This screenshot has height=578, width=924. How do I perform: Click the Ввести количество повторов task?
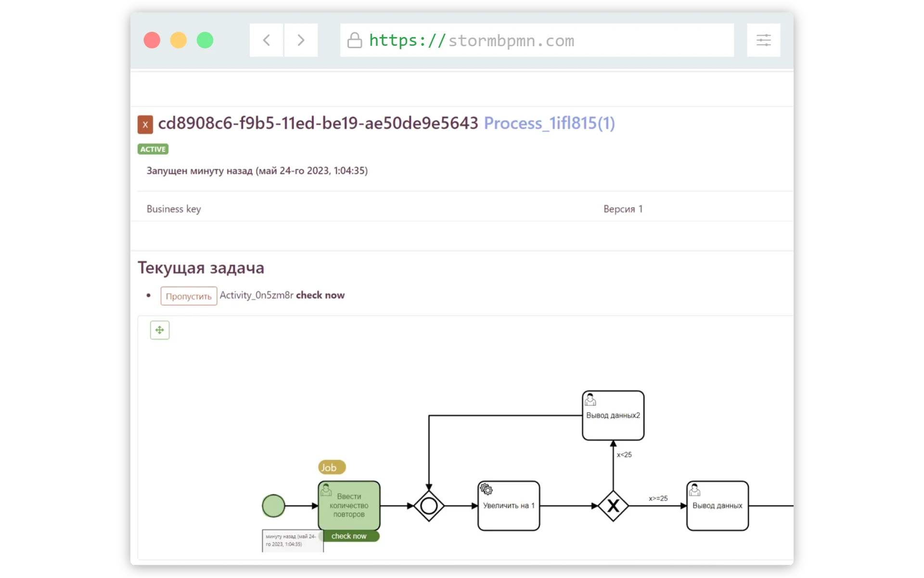pos(349,505)
